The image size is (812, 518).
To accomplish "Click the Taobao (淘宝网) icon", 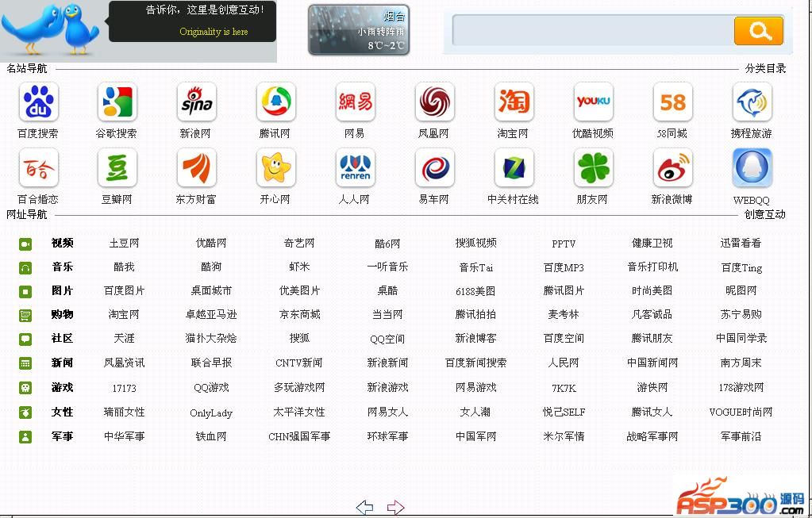I will 514,102.
